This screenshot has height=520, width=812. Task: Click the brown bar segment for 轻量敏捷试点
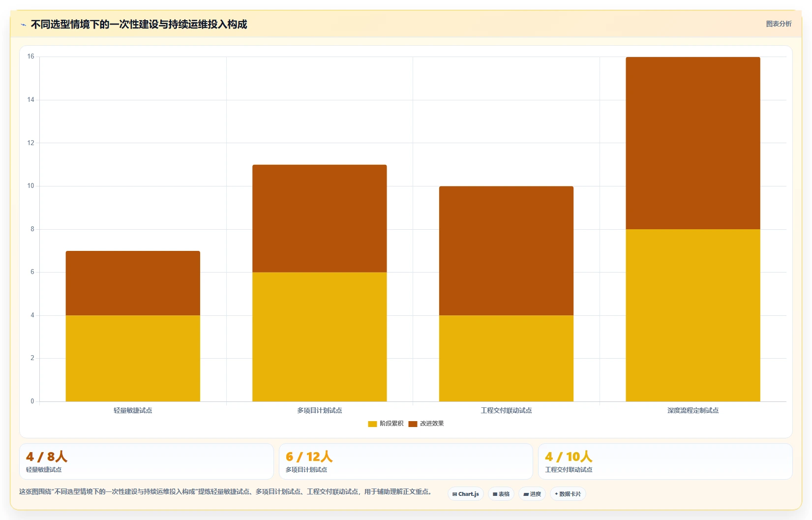point(133,283)
